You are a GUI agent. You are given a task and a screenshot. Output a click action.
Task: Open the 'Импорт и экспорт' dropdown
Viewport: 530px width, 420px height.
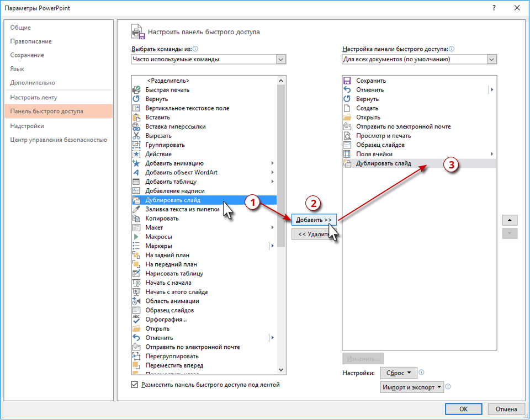(412, 387)
